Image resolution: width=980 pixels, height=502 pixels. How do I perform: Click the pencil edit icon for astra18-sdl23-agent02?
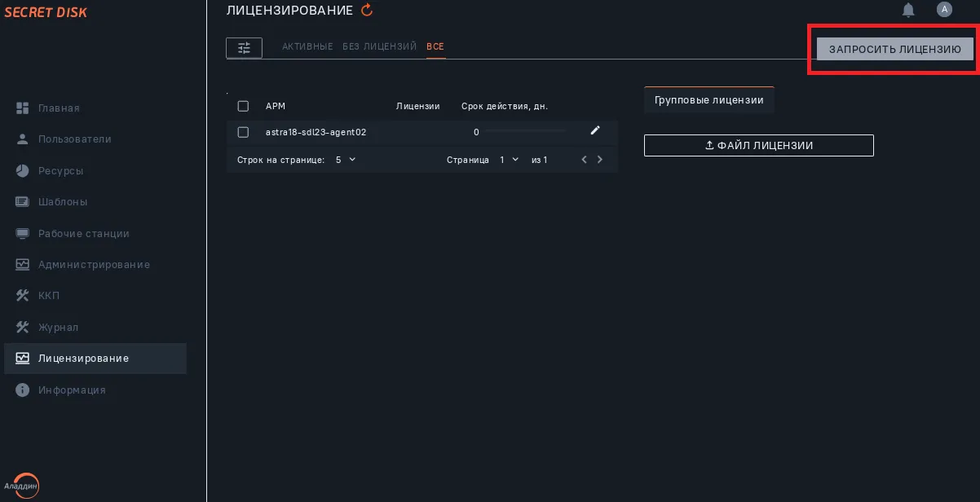pos(595,130)
